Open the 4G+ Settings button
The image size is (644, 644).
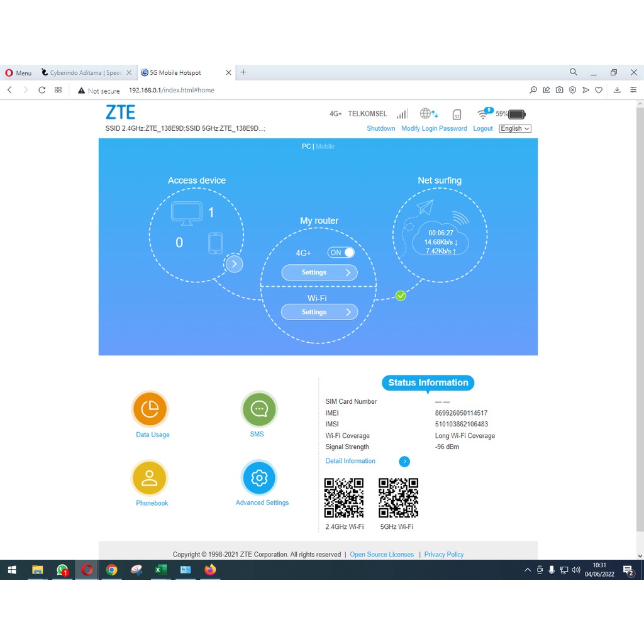coord(319,273)
